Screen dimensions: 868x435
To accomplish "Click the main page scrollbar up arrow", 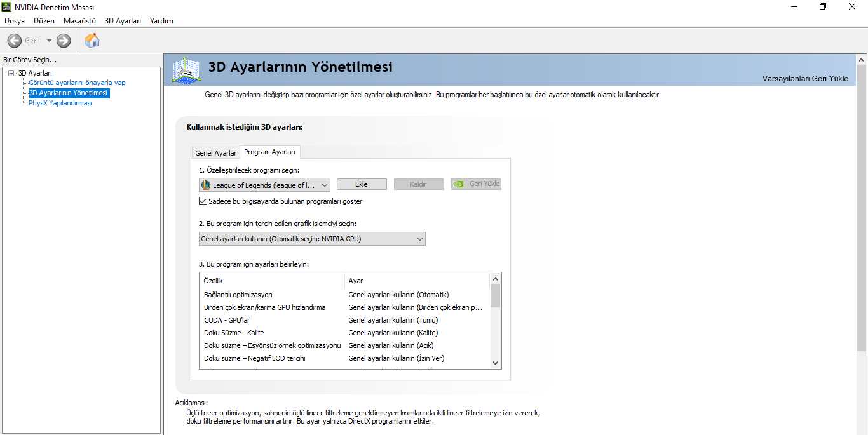I will (x=862, y=60).
